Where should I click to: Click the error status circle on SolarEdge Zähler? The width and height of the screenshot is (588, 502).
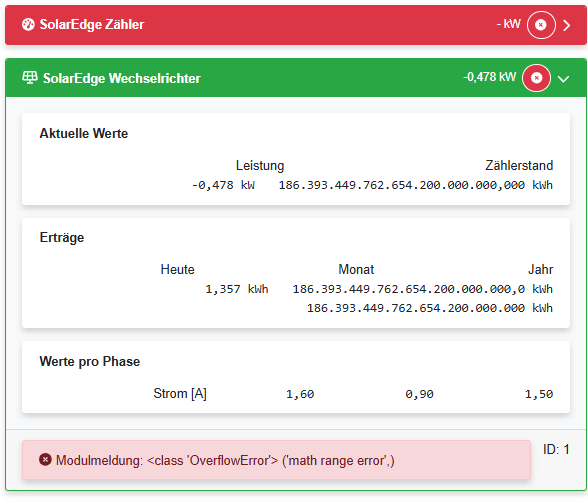(541, 25)
